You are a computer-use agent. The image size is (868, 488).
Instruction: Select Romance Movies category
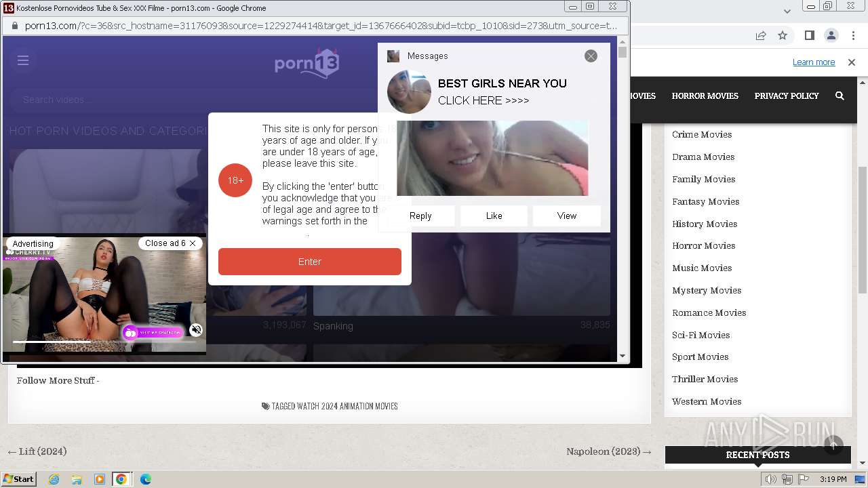coord(709,312)
